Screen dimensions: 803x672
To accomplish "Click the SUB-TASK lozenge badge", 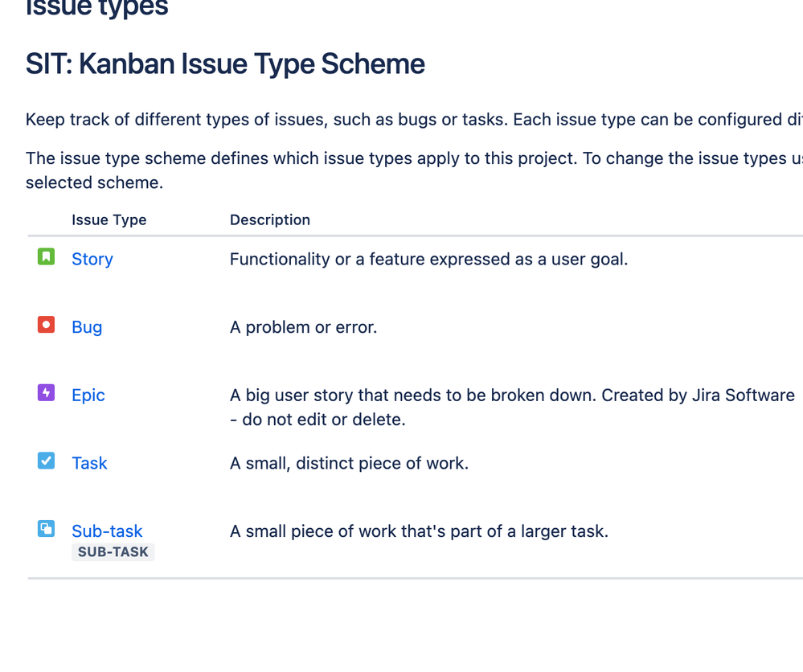I will pyautogui.click(x=113, y=552).
